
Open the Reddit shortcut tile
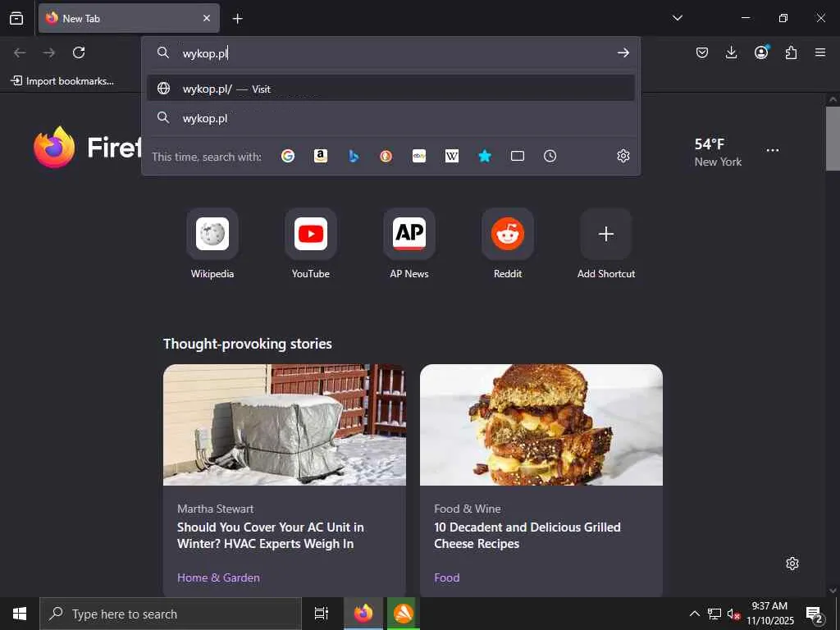pos(508,244)
